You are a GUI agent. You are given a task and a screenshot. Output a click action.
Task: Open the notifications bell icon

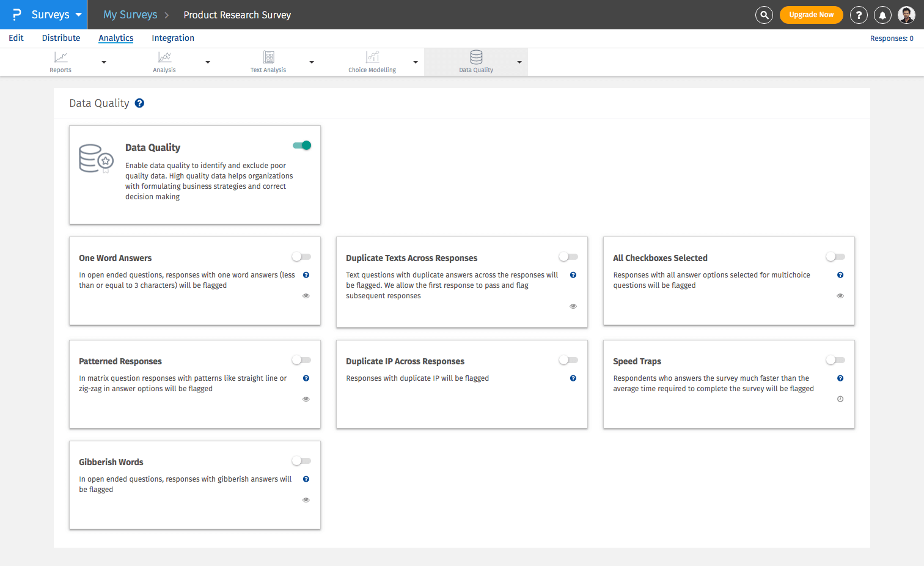coord(882,15)
